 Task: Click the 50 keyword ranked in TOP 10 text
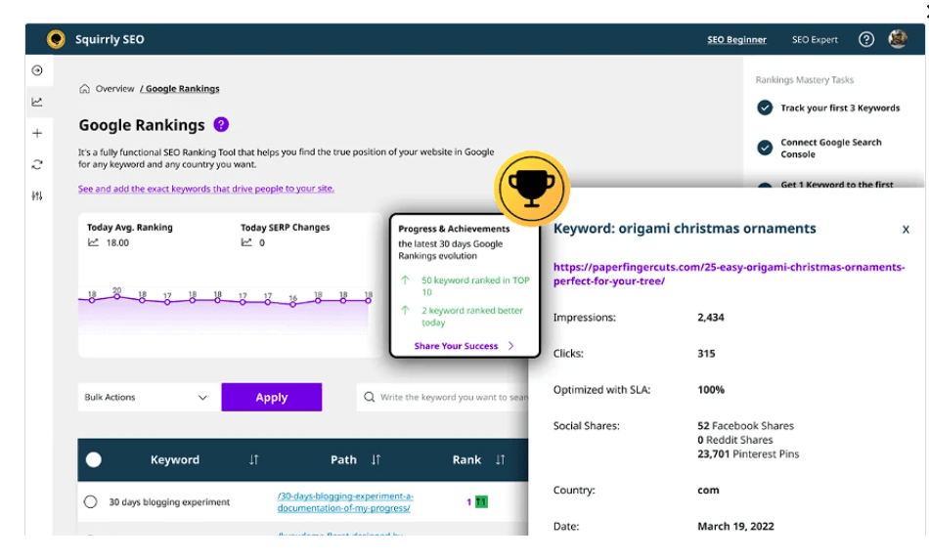pyautogui.click(x=475, y=286)
